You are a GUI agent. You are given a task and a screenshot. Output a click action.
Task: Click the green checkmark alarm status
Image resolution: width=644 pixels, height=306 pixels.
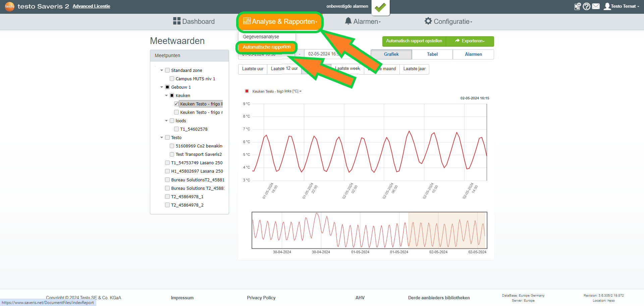coord(380,7)
